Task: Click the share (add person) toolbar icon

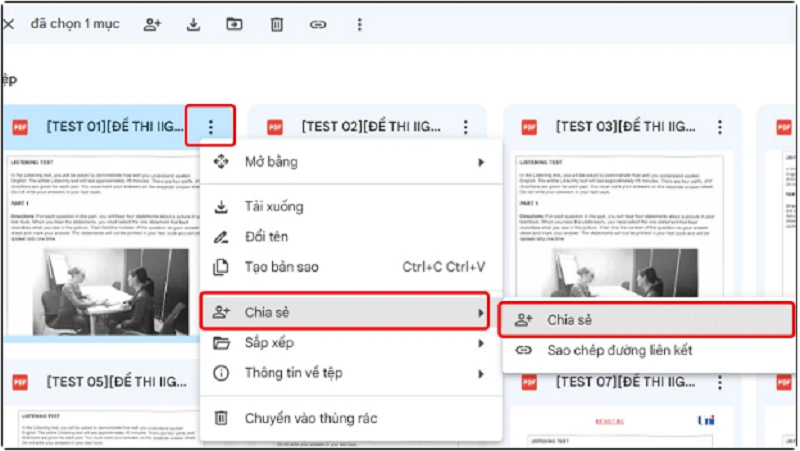Action: coord(152,24)
